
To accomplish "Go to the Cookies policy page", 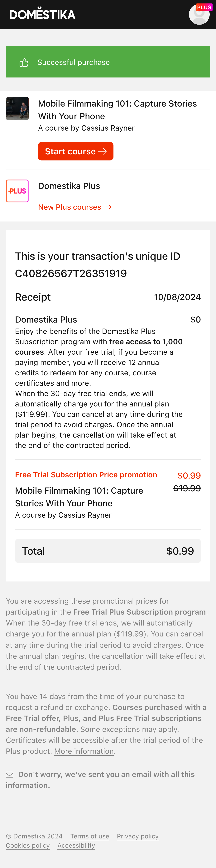I will [28, 845].
